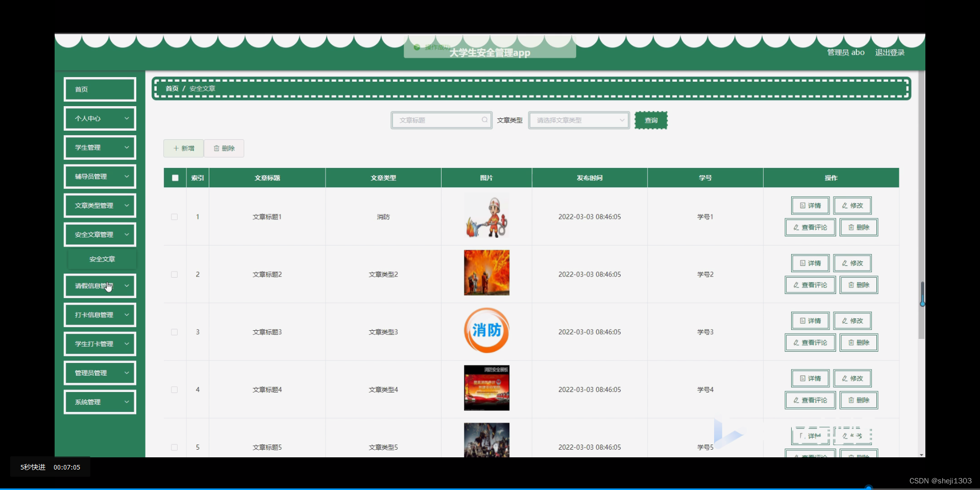Click the 查询 search button
Viewport: 980px width, 490px height.
[651, 120]
